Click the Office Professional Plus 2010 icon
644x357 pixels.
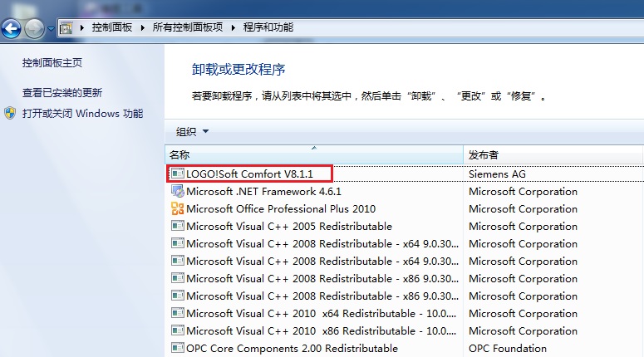pyautogui.click(x=178, y=208)
